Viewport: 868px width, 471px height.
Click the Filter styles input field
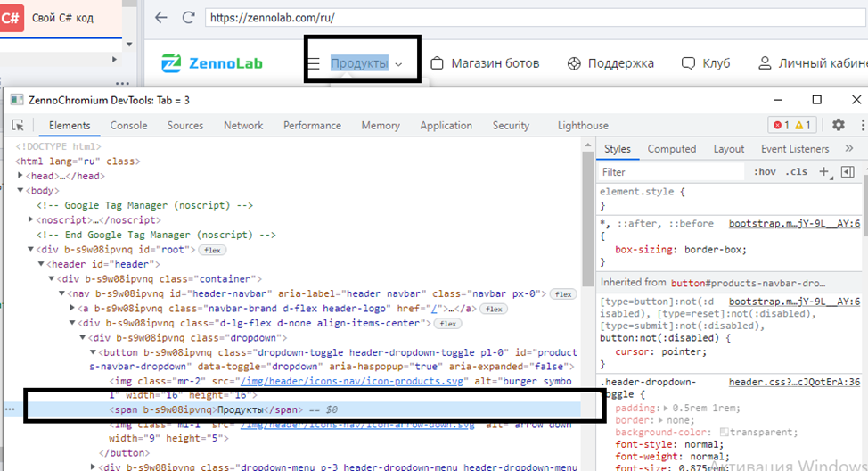pyautogui.click(x=668, y=171)
